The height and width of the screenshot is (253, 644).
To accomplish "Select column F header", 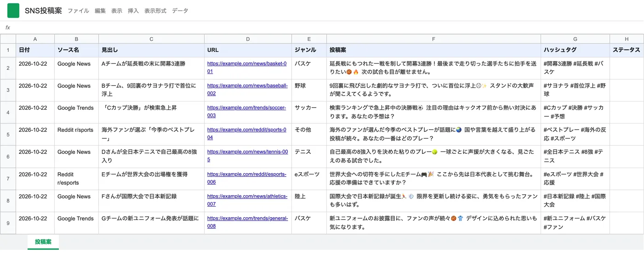I will click(x=433, y=39).
